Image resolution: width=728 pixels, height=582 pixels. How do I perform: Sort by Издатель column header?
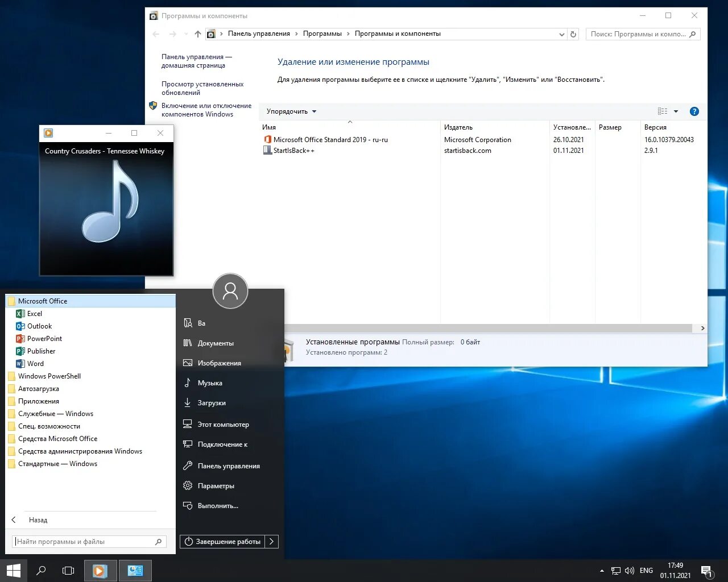495,127
